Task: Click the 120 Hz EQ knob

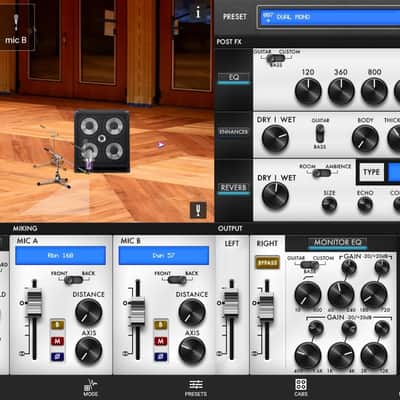Action: point(308,91)
